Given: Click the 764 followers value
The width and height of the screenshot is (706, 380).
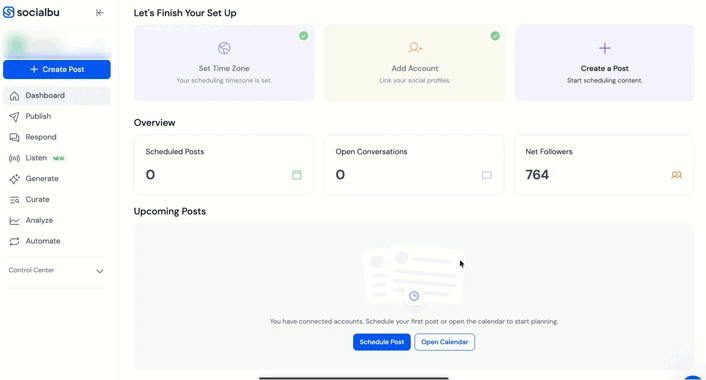Looking at the screenshot, I should click(x=537, y=175).
